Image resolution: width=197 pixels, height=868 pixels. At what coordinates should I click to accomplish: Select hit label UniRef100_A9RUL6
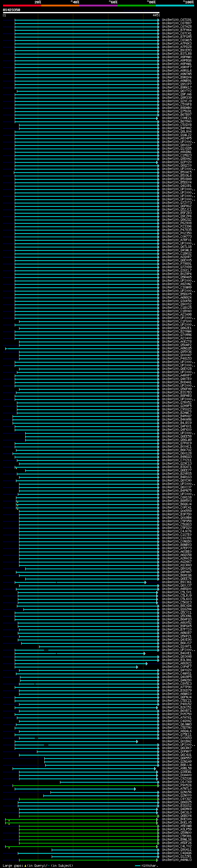click(x=176, y=71)
